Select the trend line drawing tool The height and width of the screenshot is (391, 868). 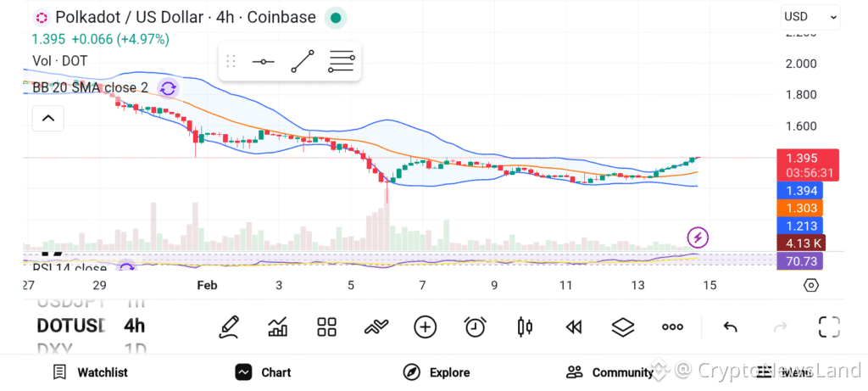pos(302,61)
